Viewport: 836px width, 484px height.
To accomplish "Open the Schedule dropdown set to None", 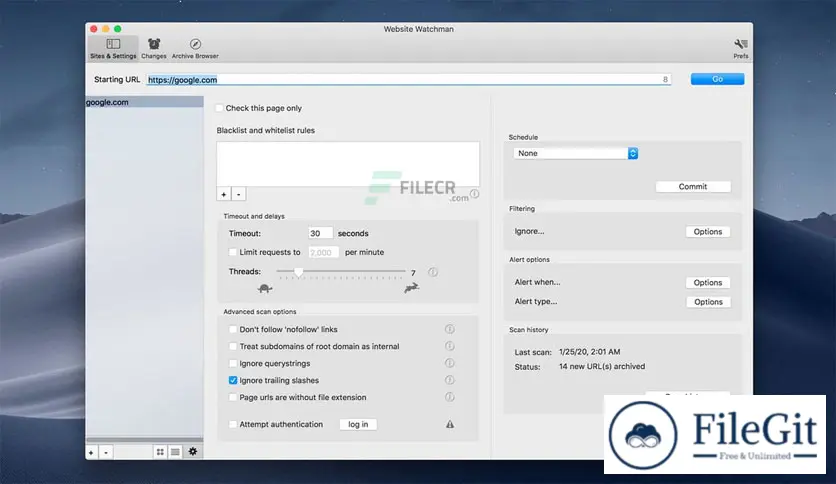I will [x=575, y=154].
